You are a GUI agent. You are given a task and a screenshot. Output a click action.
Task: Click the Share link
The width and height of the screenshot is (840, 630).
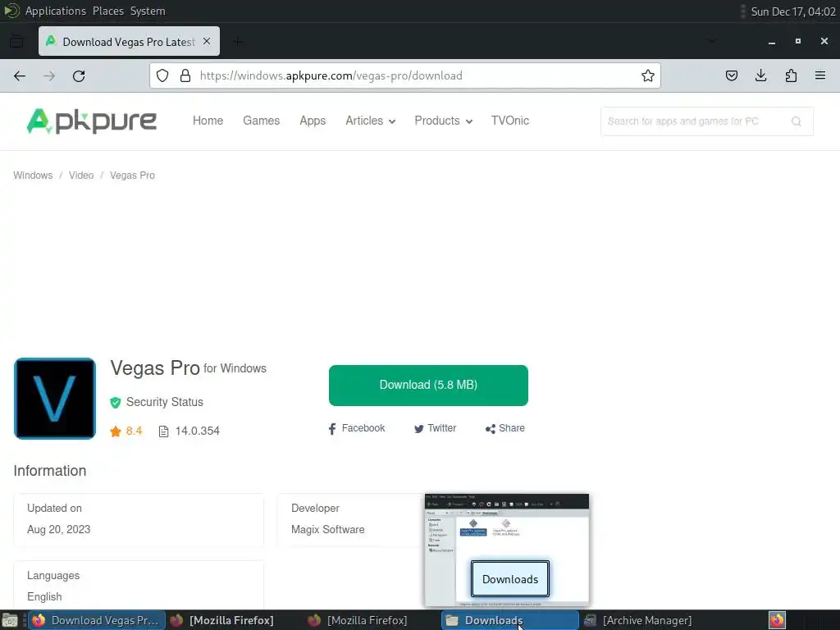[x=504, y=428]
